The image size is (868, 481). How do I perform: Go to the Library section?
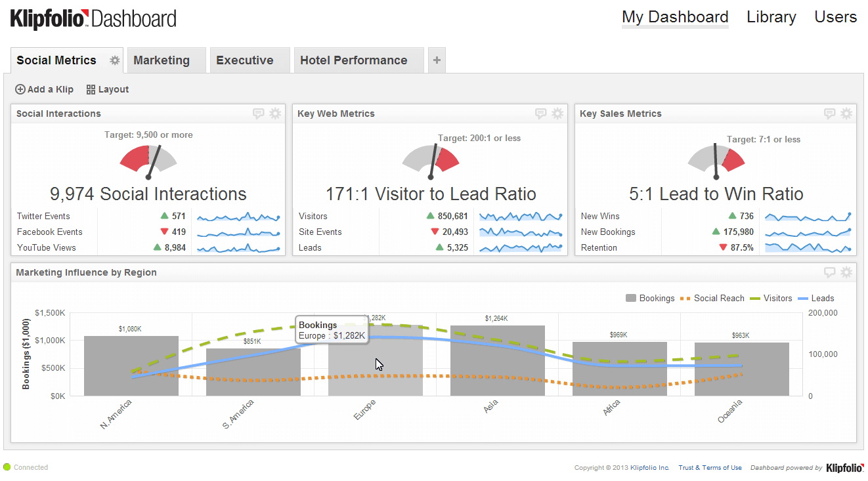pos(771,17)
